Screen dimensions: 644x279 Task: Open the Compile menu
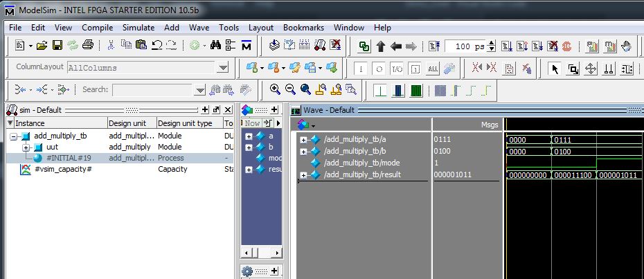(x=98, y=28)
